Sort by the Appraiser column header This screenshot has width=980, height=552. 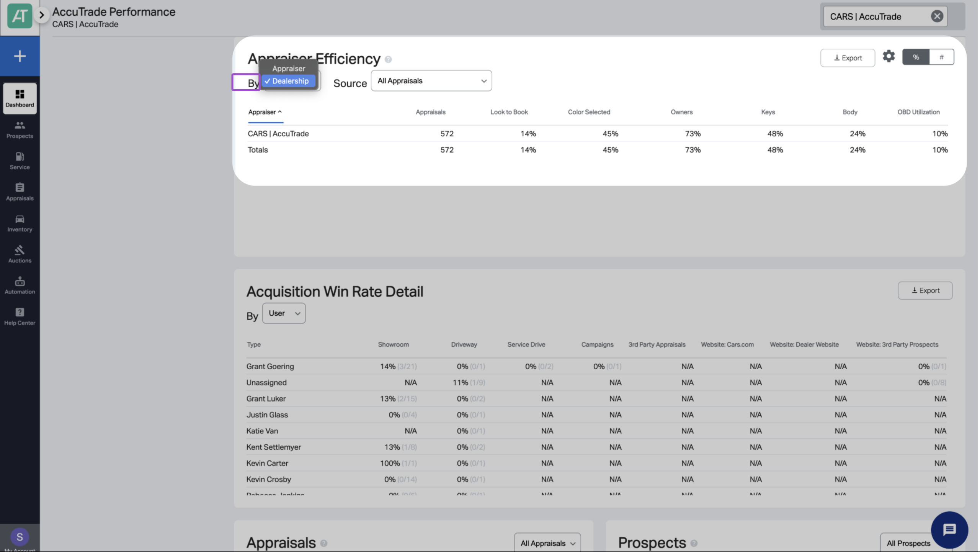pos(265,112)
